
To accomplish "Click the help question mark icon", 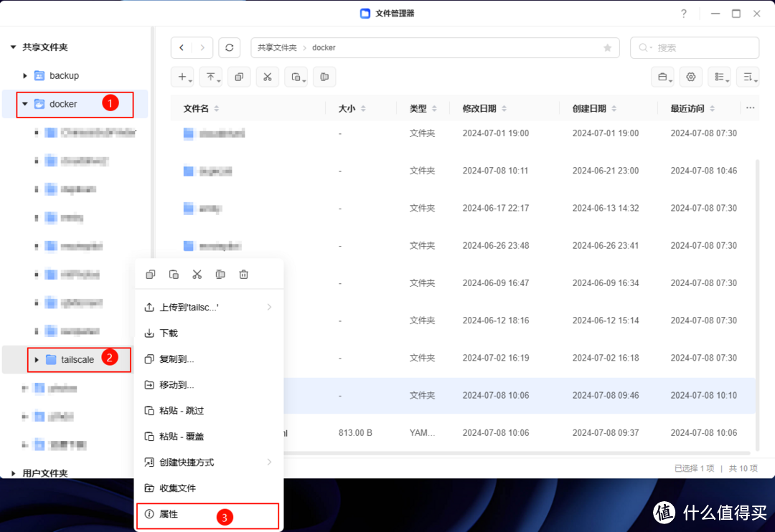I will click(683, 13).
